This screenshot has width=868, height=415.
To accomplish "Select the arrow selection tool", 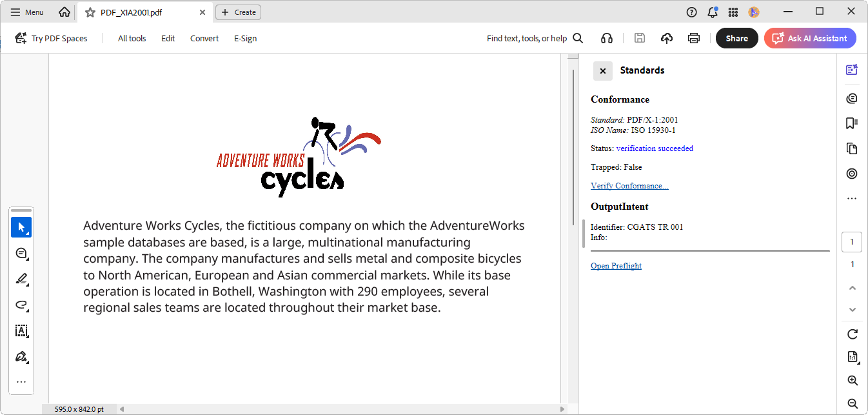I will point(21,227).
